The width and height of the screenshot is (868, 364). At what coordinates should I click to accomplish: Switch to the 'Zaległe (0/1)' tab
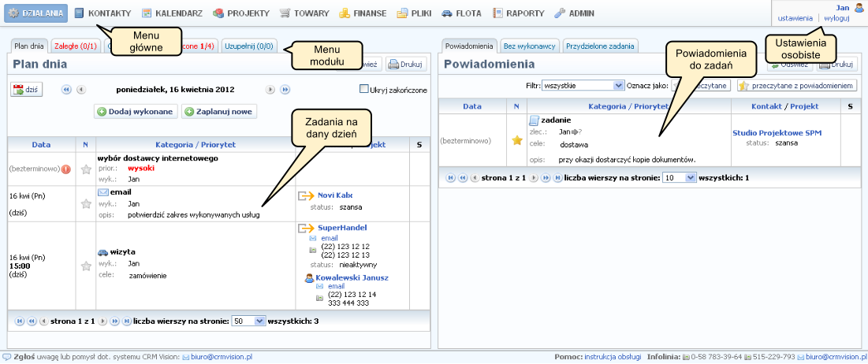[76, 46]
